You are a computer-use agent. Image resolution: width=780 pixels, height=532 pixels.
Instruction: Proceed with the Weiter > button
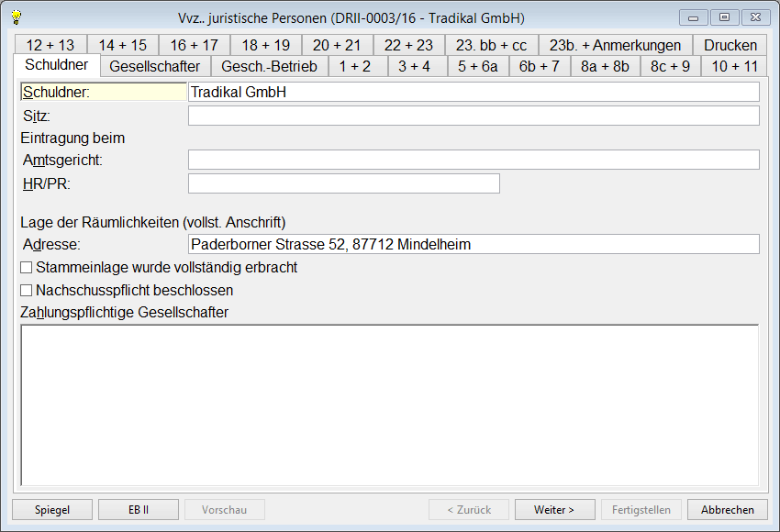(553, 510)
